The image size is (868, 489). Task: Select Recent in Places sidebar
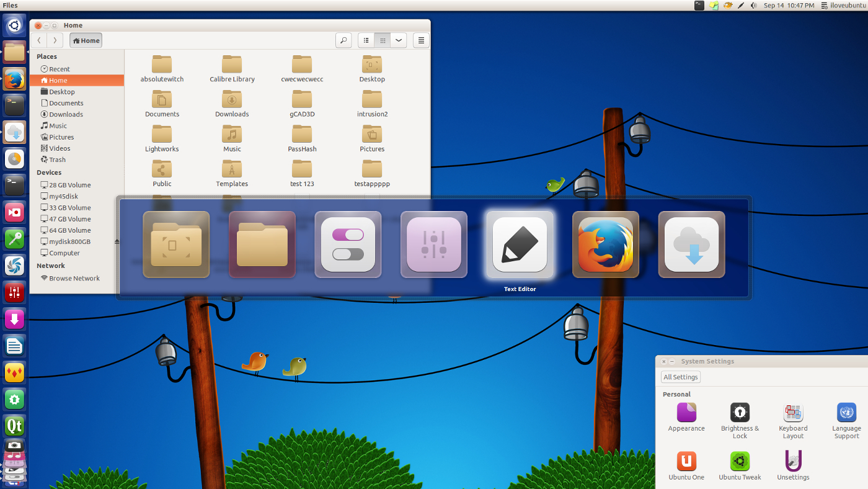click(x=77, y=69)
